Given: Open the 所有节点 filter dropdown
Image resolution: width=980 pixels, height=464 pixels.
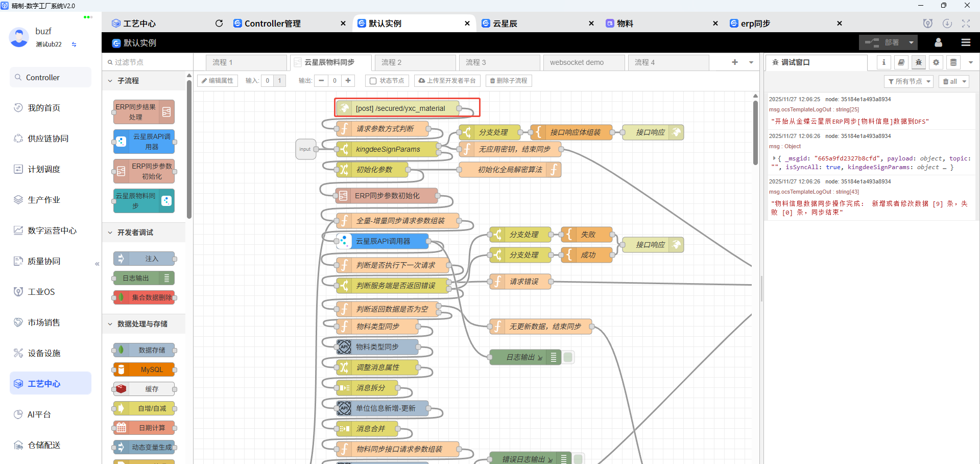Looking at the screenshot, I should [909, 81].
